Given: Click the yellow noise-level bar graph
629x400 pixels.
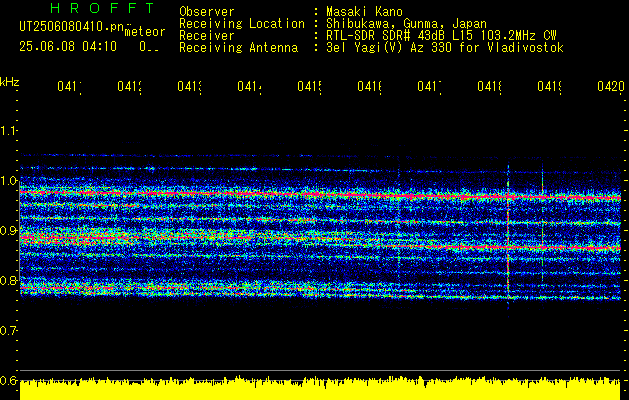Looking at the screenshot, I should [320, 388].
